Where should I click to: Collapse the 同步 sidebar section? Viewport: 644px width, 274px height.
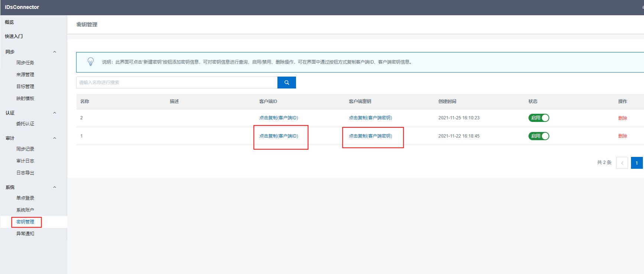(55, 52)
